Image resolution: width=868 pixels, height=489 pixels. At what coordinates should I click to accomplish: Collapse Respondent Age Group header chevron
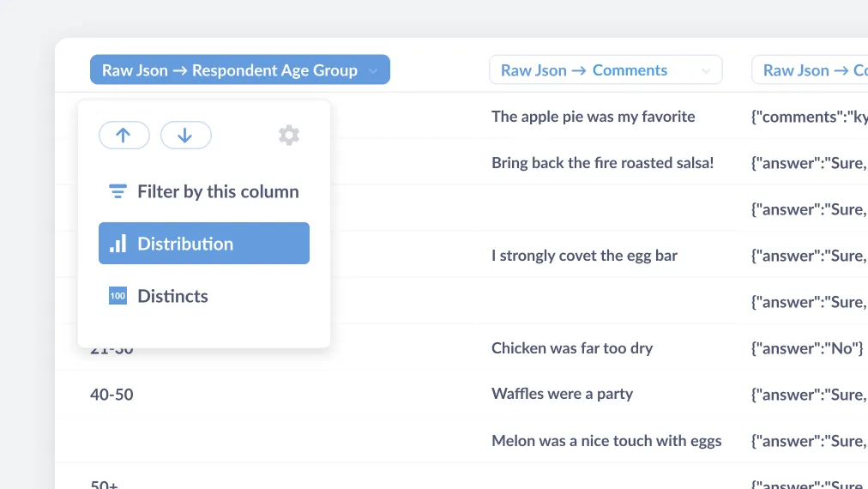[373, 70]
